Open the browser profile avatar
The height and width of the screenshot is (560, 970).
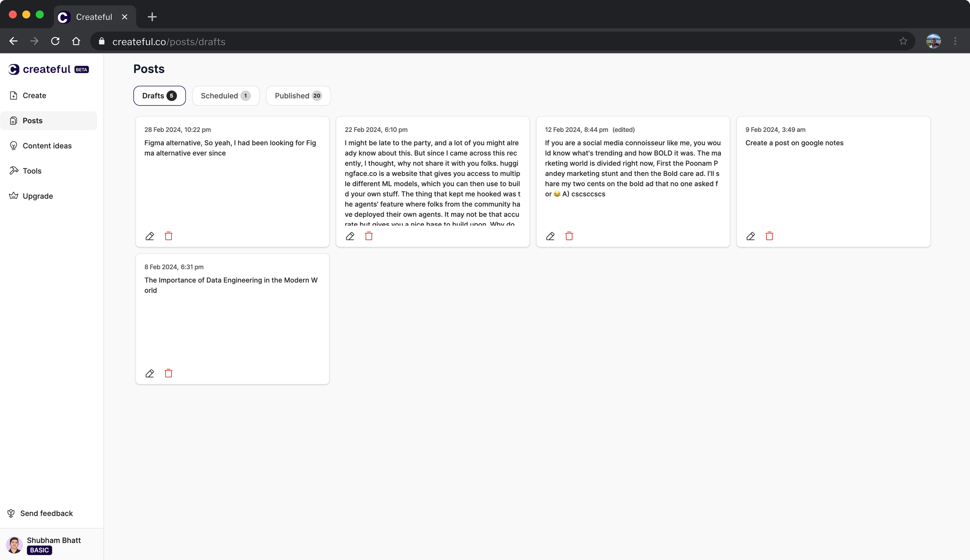point(933,41)
